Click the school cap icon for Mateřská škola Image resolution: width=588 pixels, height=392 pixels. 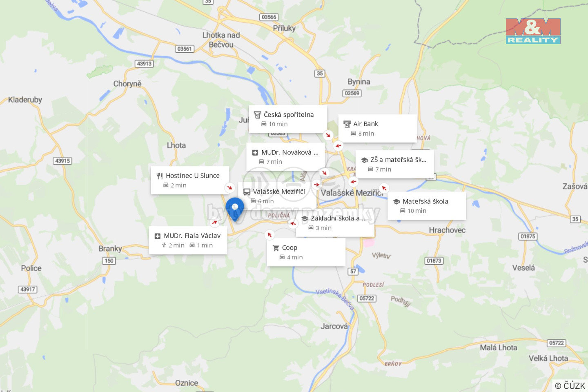(x=396, y=202)
